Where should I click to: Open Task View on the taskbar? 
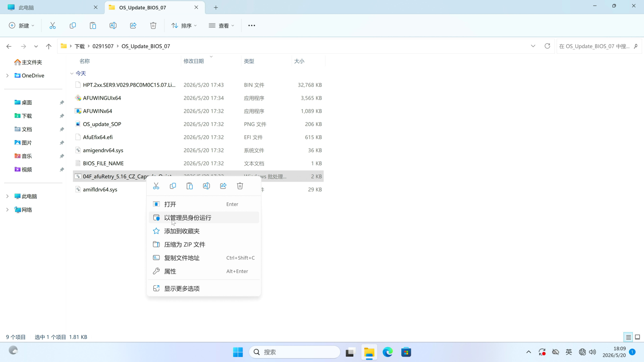(350, 352)
